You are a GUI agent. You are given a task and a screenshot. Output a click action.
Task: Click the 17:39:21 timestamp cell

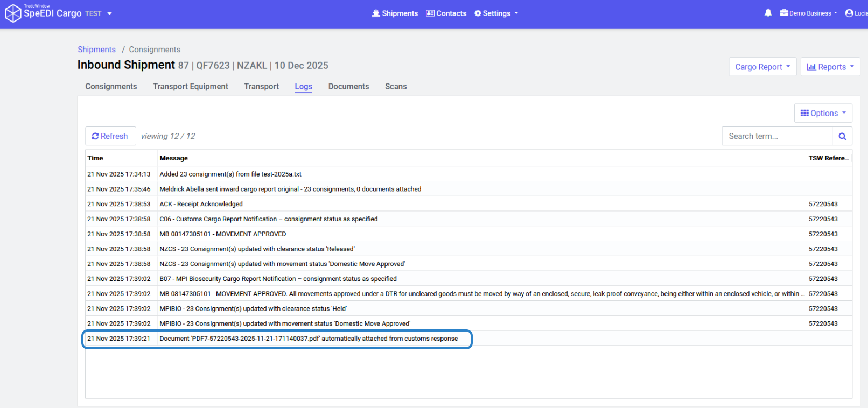119,339
